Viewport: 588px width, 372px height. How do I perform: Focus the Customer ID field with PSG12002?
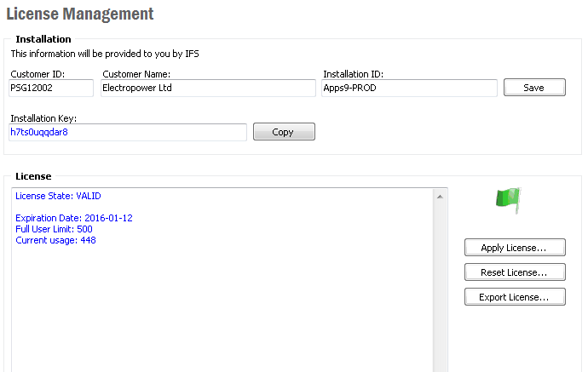[51, 88]
